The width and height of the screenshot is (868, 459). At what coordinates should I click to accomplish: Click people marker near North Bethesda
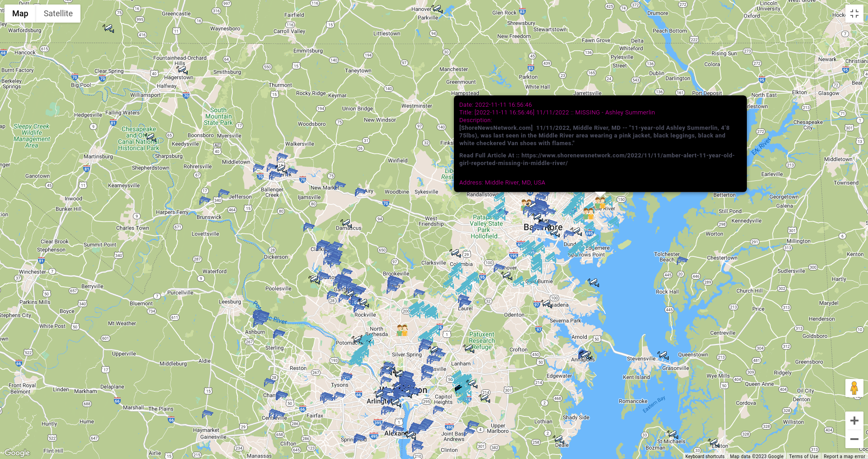402,330
